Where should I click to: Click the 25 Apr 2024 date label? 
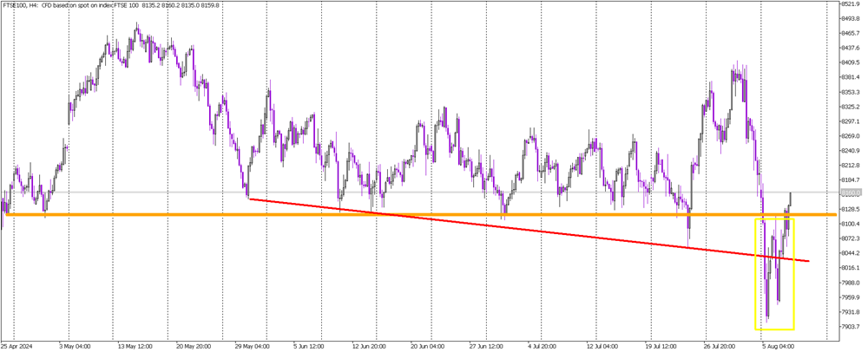pos(15,348)
